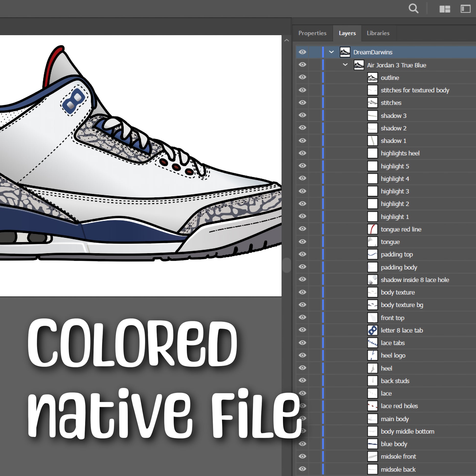Open the Libraries tab

378,33
